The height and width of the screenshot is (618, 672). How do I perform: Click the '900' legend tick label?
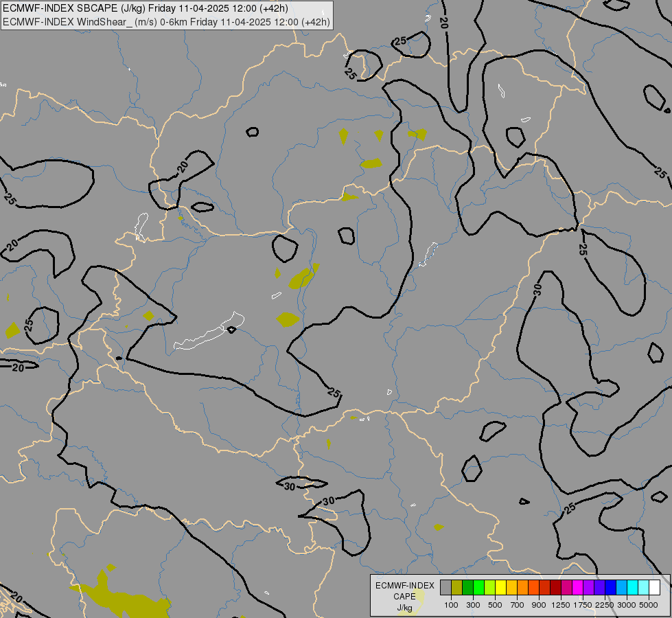coord(539,605)
